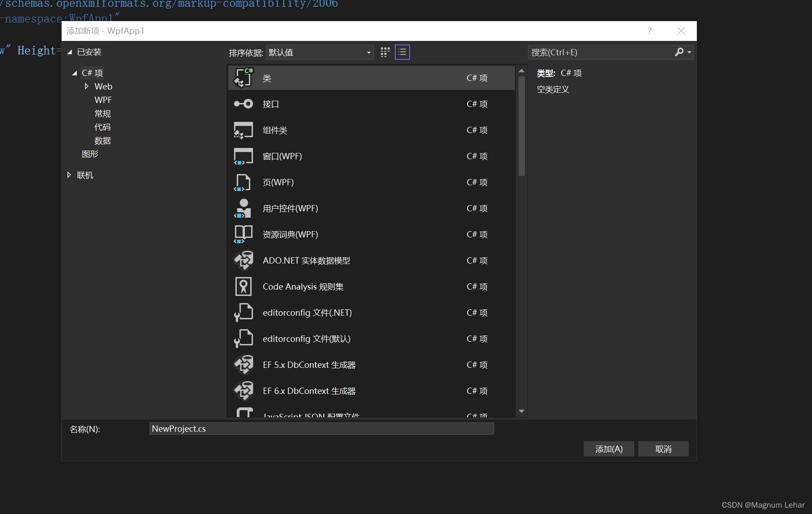Select the WPF category
Viewport: 812px width, 514px height.
pyautogui.click(x=103, y=99)
